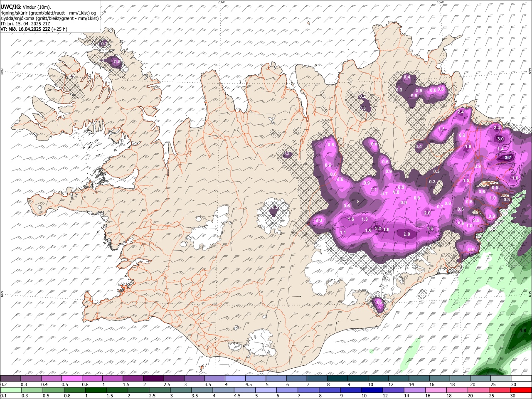The image size is (532, 399).
Task: Click the 0.2 label in the upper legend row
Action: click(x=3, y=384)
